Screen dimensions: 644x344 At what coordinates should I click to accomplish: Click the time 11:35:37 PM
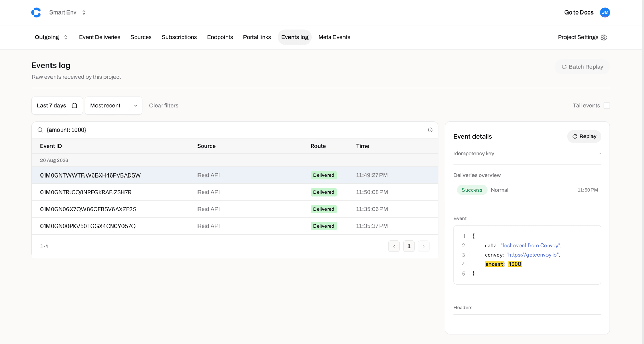pyautogui.click(x=372, y=226)
